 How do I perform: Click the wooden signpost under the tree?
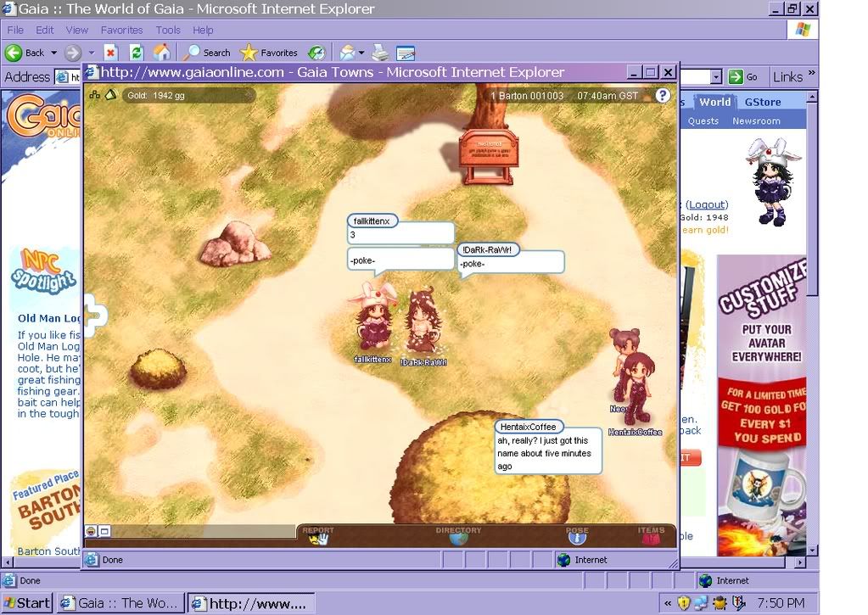(488, 156)
